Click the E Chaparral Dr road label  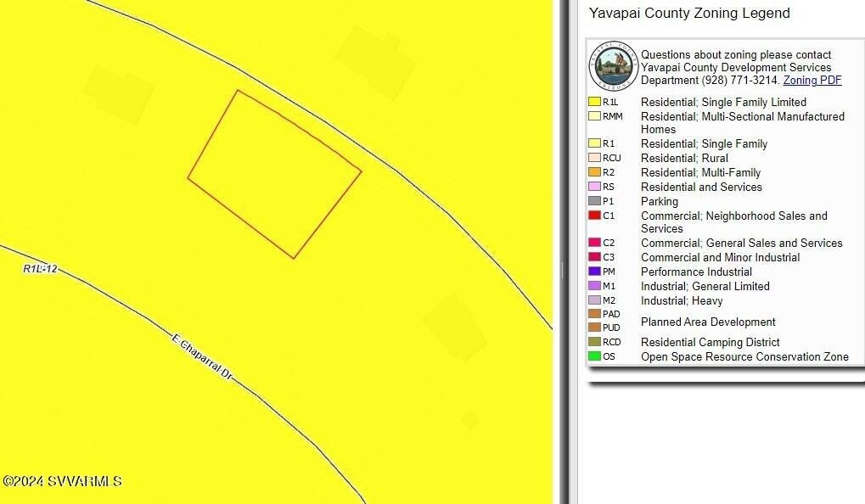[x=202, y=356]
